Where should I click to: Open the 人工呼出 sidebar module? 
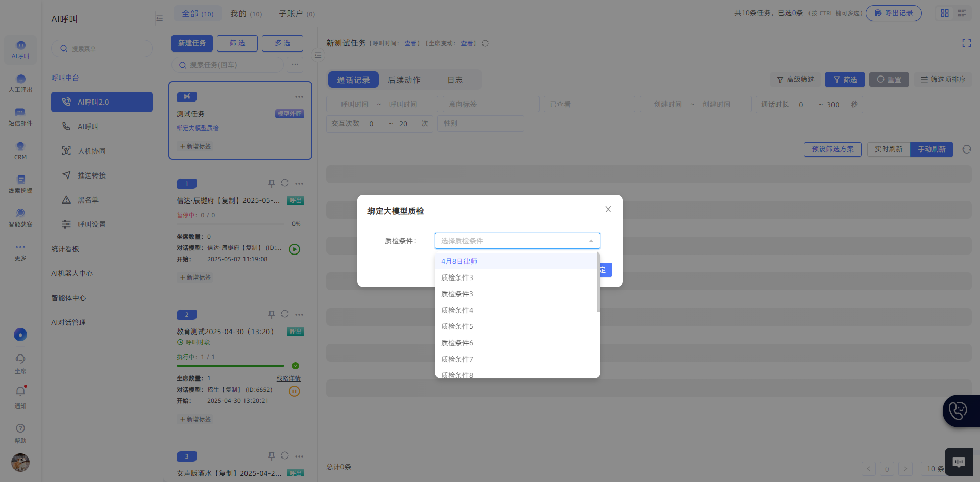20,83
